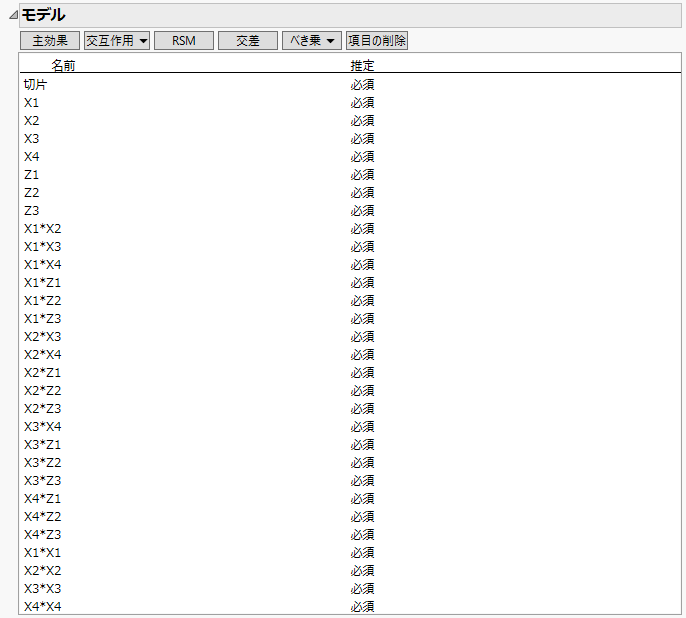Select the X2*Z1 interaction term
Image resolution: width=686 pixels, height=618 pixels.
click(42, 373)
